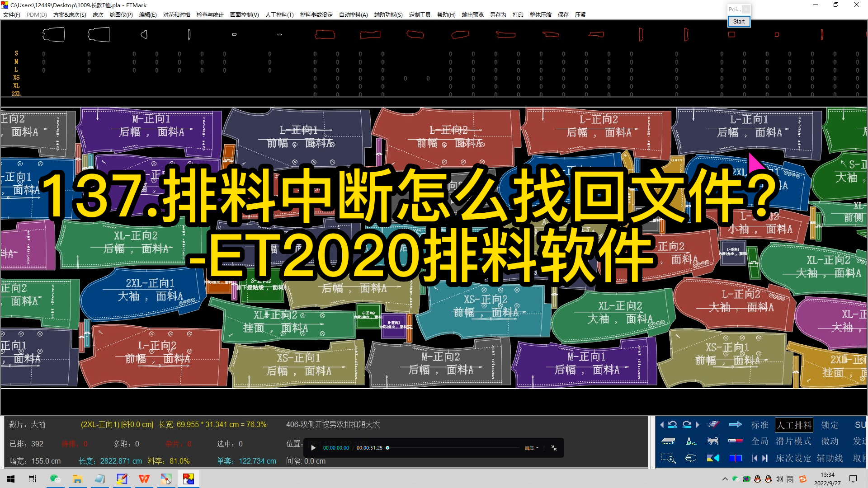
Task: Click the 长度: 2822.871 cm status text
Action: (x=110, y=461)
